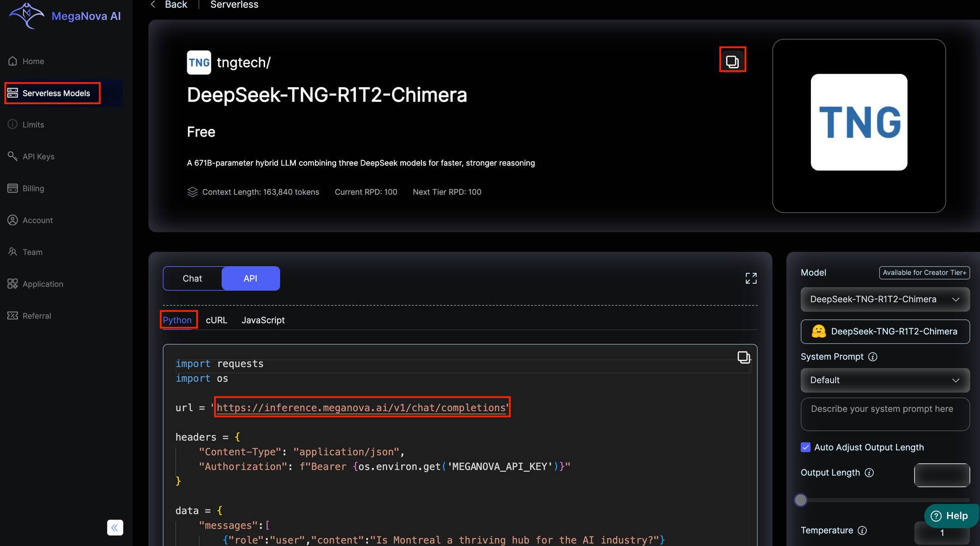Switch to the JavaScript code tab
The width and height of the screenshot is (980, 546).
click(x=263, y=320)
